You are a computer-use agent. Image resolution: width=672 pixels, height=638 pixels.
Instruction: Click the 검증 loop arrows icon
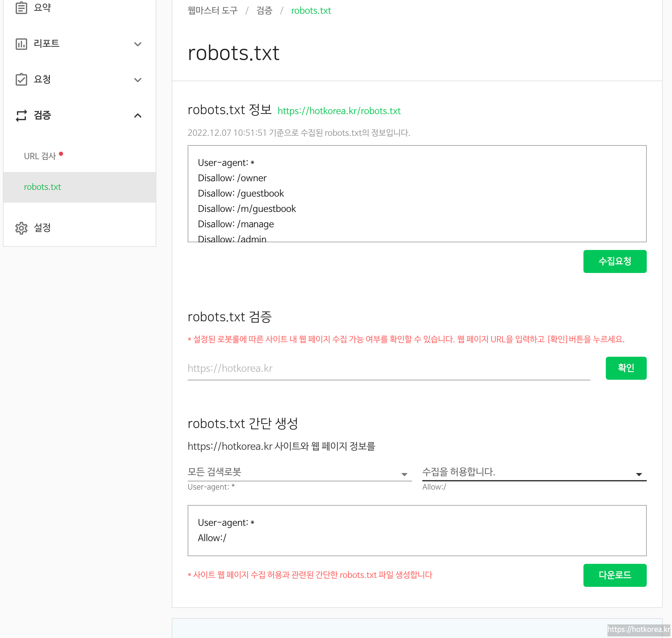(x=21, y=116)
